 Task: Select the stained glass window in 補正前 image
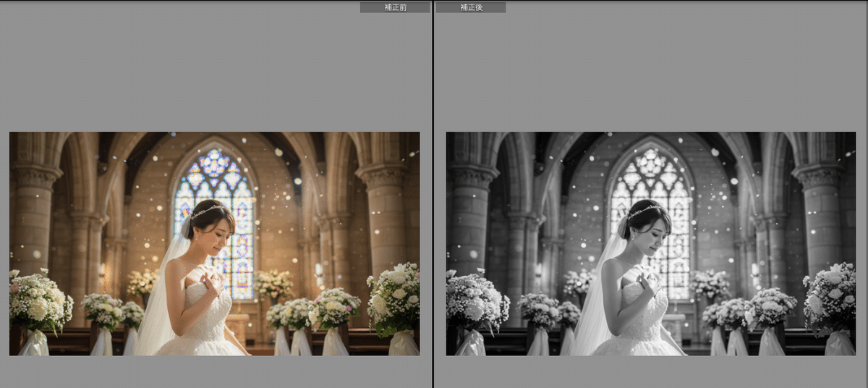216,185
